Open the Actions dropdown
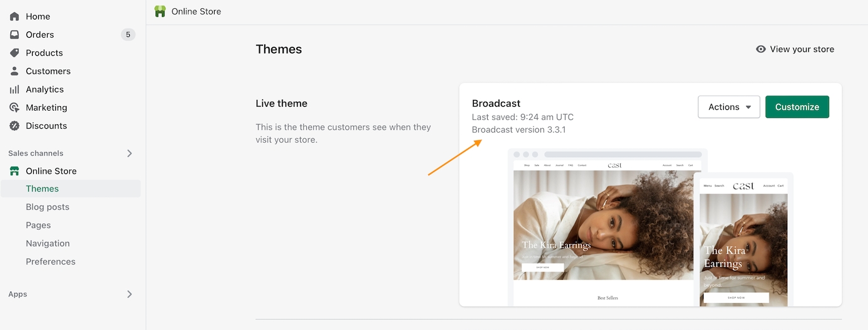Screen dimensions: 868x330 tap(729, 107)
